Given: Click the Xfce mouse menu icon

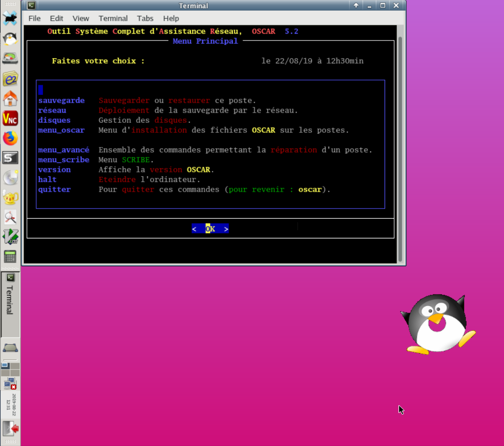Looking at the screenshot, I should coord(10,18).
